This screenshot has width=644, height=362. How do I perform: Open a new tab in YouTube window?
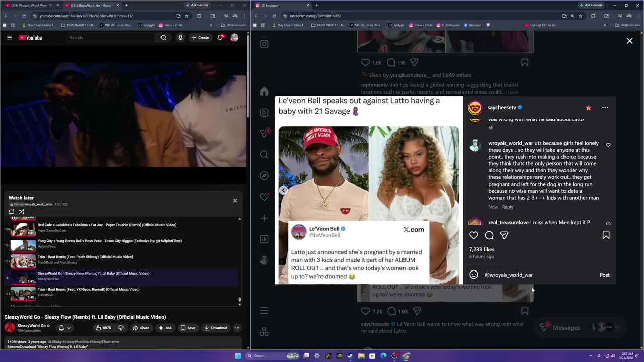[x=126, y=5]
